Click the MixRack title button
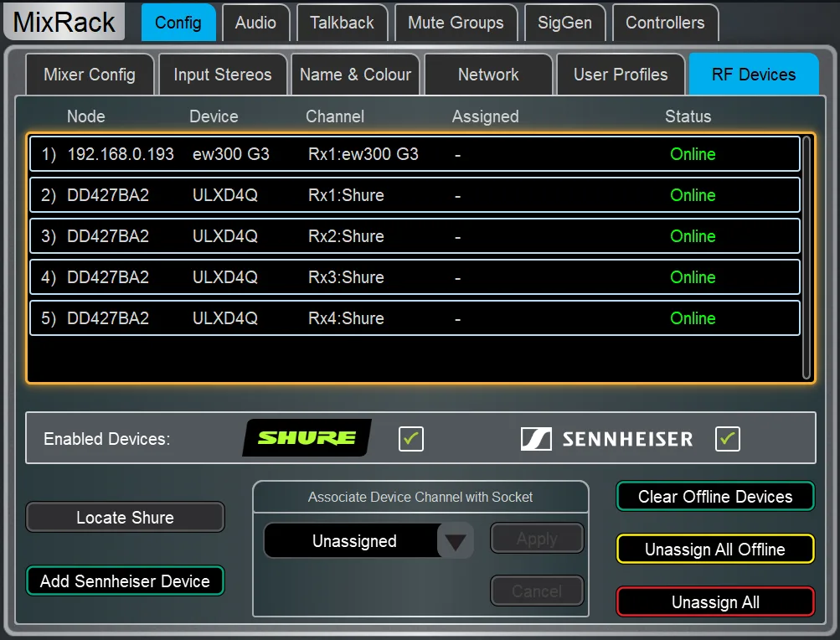 point(64,22)
